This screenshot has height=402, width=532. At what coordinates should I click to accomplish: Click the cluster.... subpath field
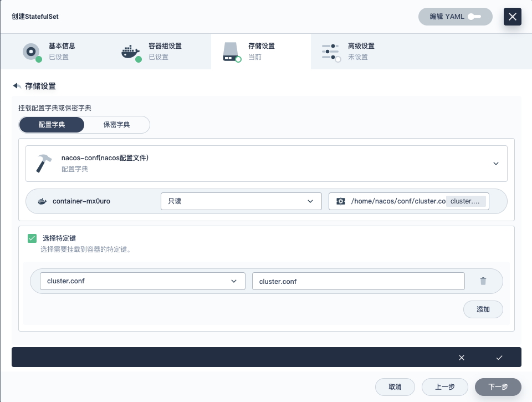[466, 201]
